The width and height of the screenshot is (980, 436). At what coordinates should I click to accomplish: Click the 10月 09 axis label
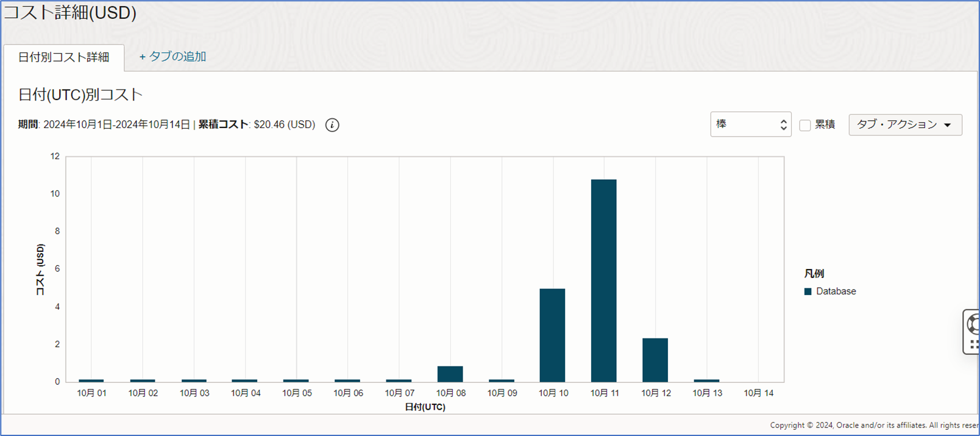pyautogui.click(x=502, y=393)
